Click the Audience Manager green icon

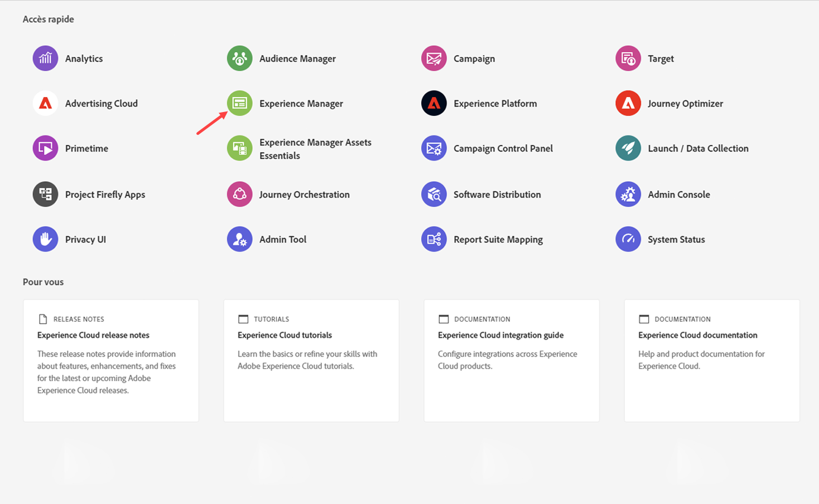point(239,59)
